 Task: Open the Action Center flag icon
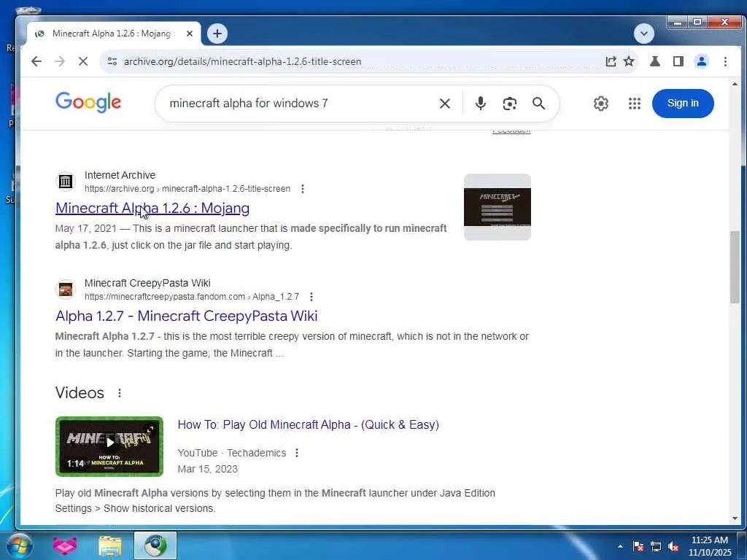tap(638, 546)
